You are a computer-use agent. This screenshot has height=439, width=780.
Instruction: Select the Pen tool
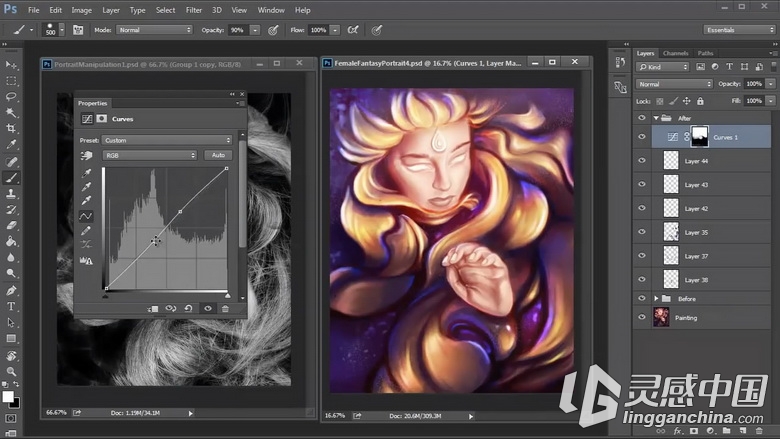(x=11, y=290)
